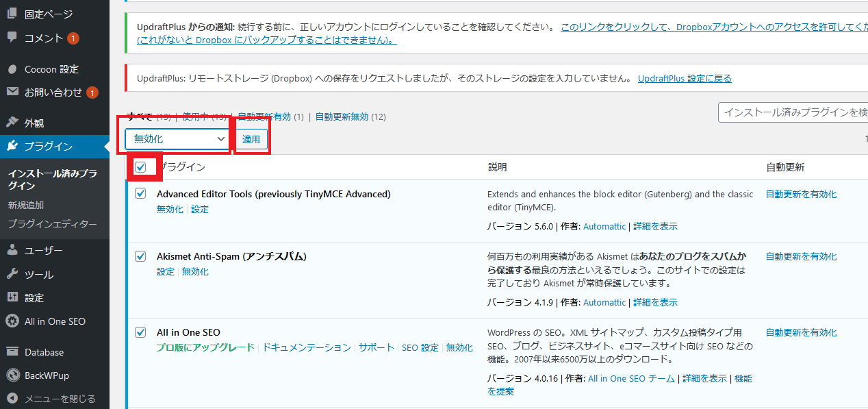Click the ユーザー person icon
Screen dimensions: 868x409
pyautogui.click(x=12, y=251)
